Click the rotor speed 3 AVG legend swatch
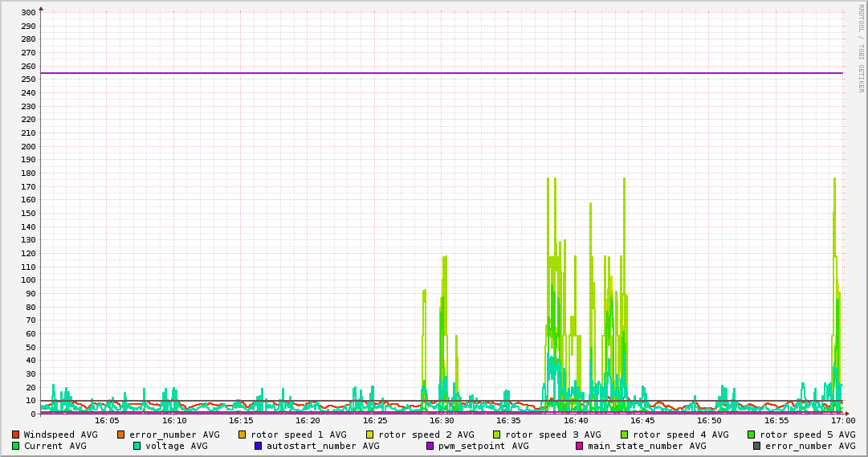Image resolution: width=868 pixels, height=457 pixels. 496,435
